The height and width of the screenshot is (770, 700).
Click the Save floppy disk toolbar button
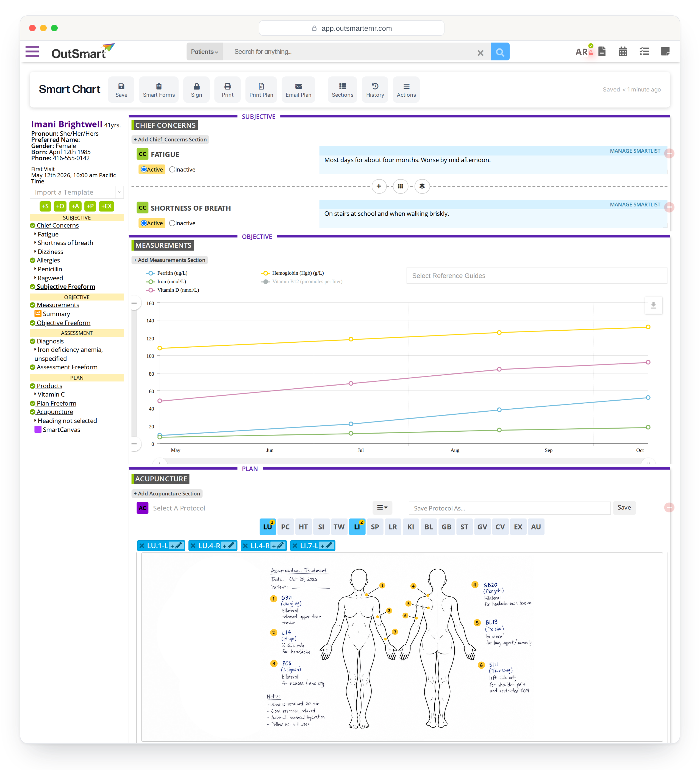(121, 89)
